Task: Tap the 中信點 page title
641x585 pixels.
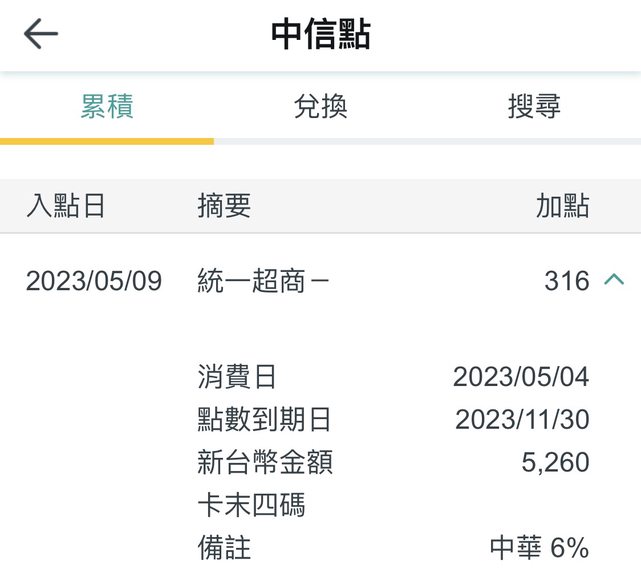Action: [321, 35]
